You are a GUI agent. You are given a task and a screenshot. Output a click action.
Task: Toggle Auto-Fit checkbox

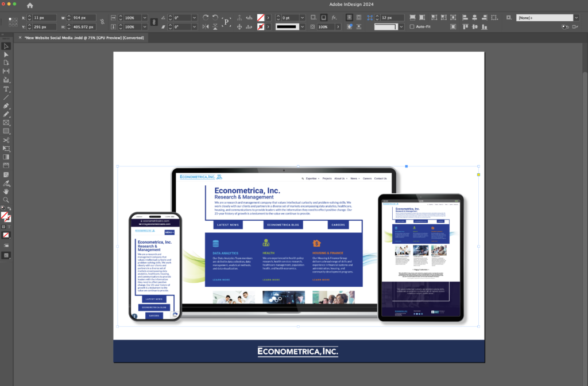(x=412, y=27)
